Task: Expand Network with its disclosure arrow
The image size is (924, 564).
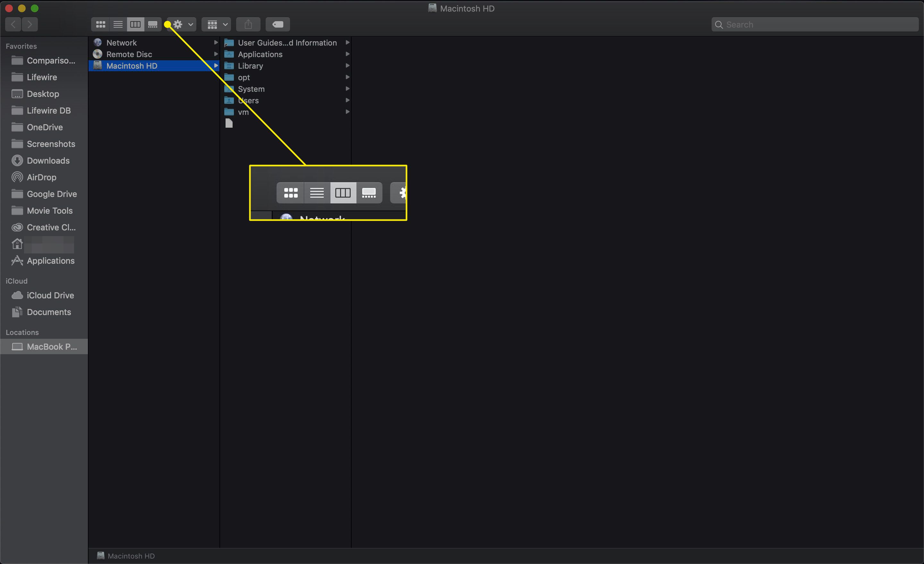Action: click(216, 42)
